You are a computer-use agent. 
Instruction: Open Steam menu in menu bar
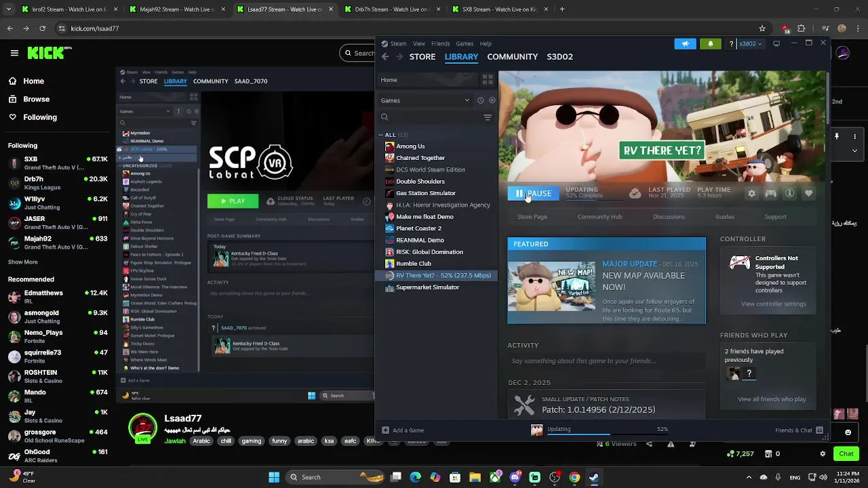coord(398,43)
